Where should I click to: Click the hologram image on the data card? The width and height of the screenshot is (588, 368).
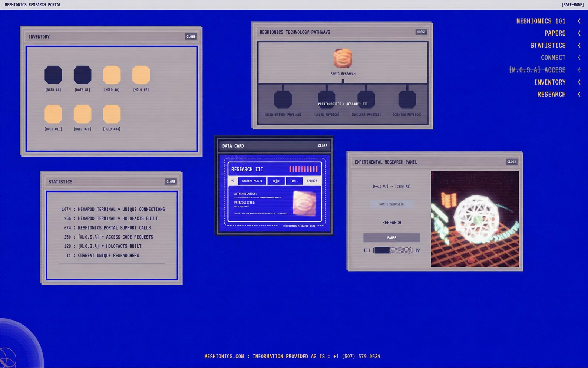pyautogui.click(x=304, y=203)
